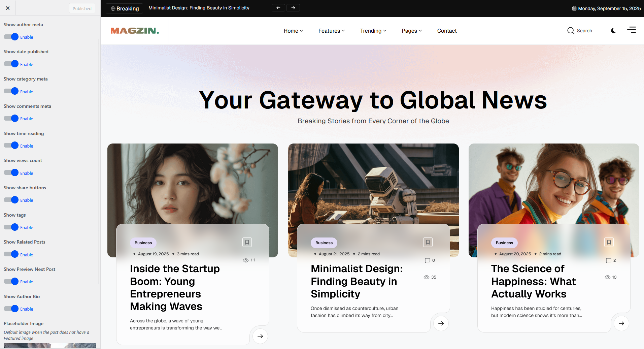The width and height of the screenshot is (644, 349).
Task: Toggle Show author meta switch
Action: click(11, 37)
